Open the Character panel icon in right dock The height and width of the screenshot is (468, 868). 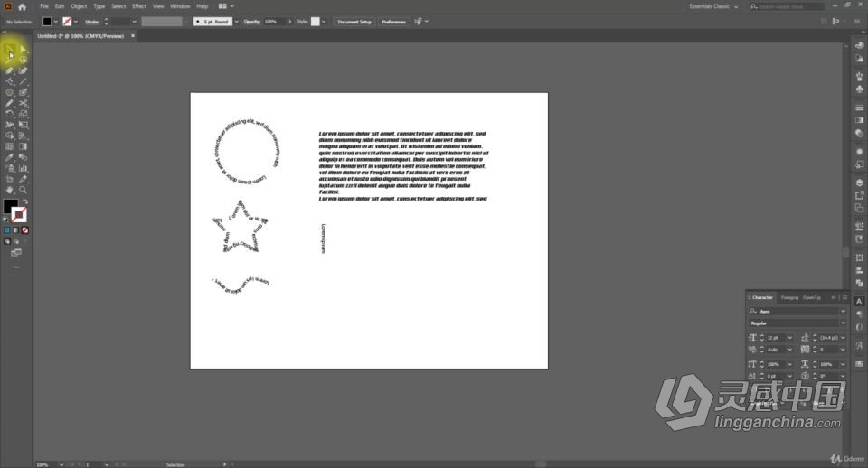(x=859, y=302)
